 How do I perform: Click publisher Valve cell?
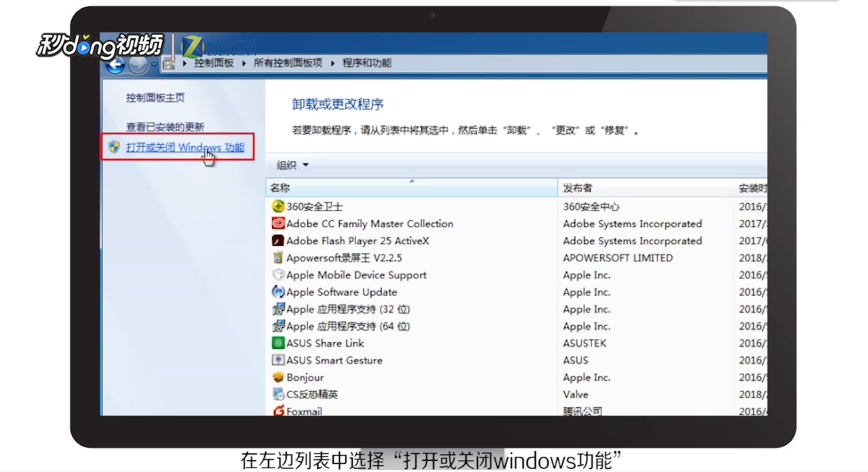(576, 394)
